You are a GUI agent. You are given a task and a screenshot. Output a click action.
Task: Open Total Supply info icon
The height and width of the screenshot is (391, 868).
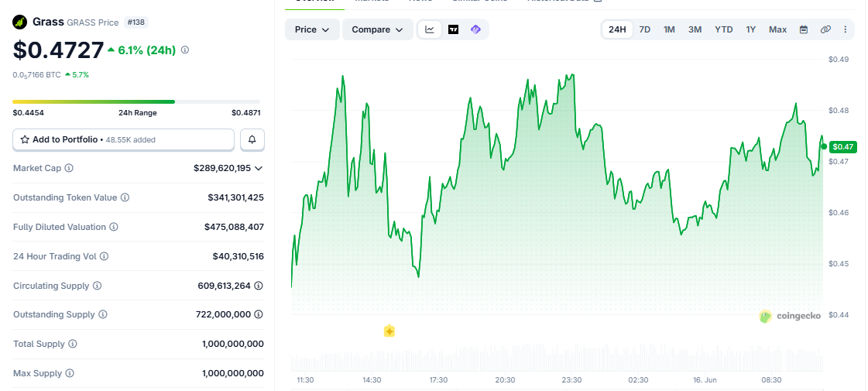[73, 344]
